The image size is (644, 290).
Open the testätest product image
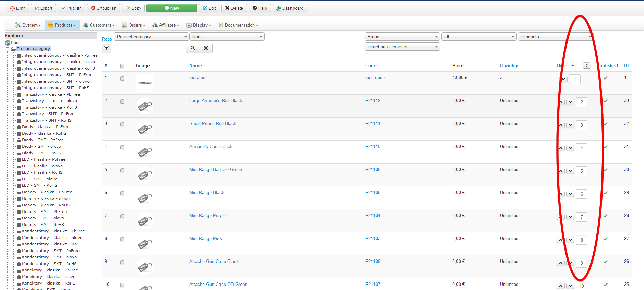(145, 83)
